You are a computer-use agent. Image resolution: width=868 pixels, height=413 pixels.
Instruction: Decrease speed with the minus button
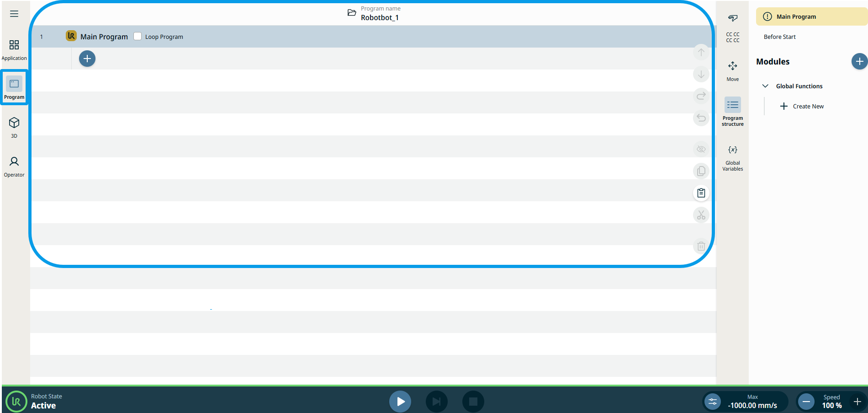pyautogui.click(x=806, y=402)
